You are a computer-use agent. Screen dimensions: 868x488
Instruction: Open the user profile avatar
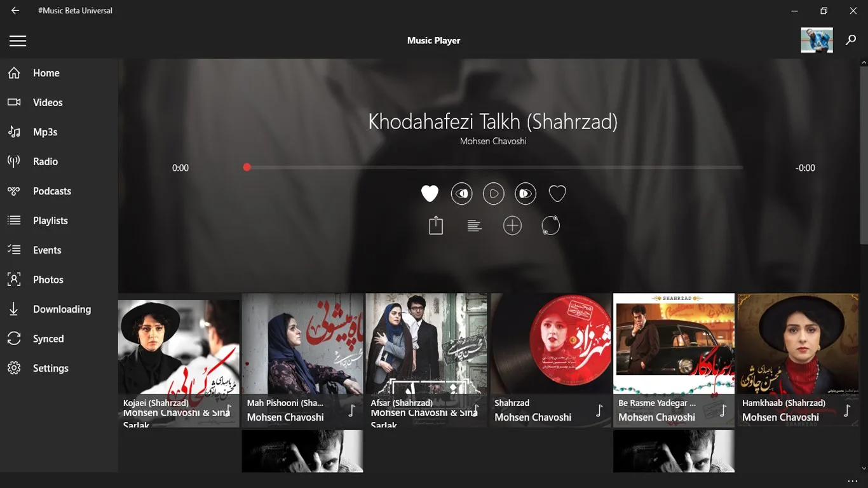coord(817,40)
